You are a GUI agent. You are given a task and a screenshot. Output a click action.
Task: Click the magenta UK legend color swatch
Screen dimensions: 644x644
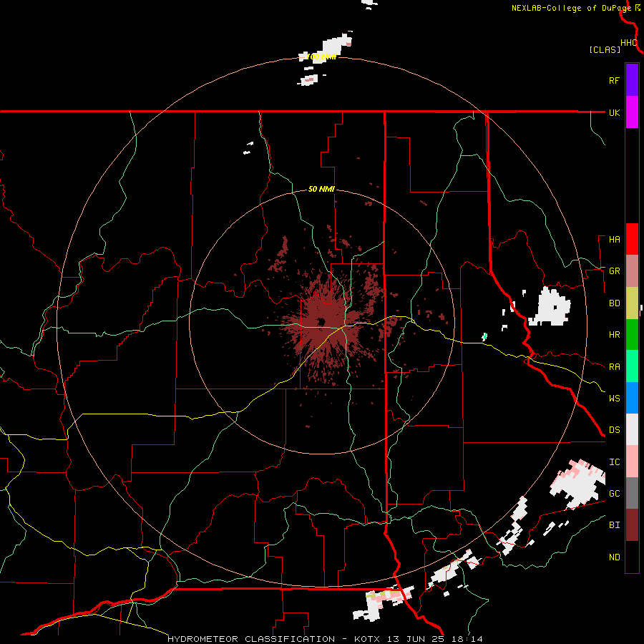[632, 112]
